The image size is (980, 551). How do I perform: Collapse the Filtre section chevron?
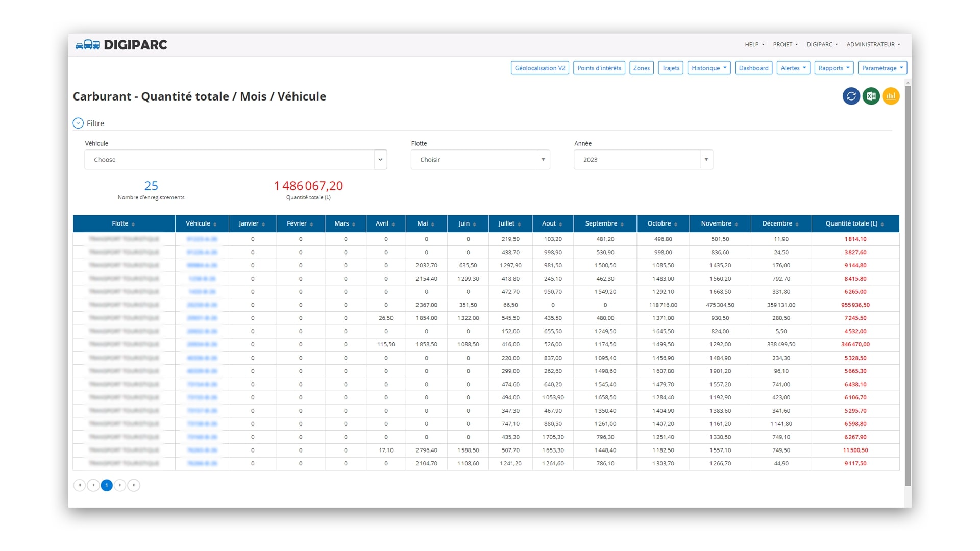78,123
